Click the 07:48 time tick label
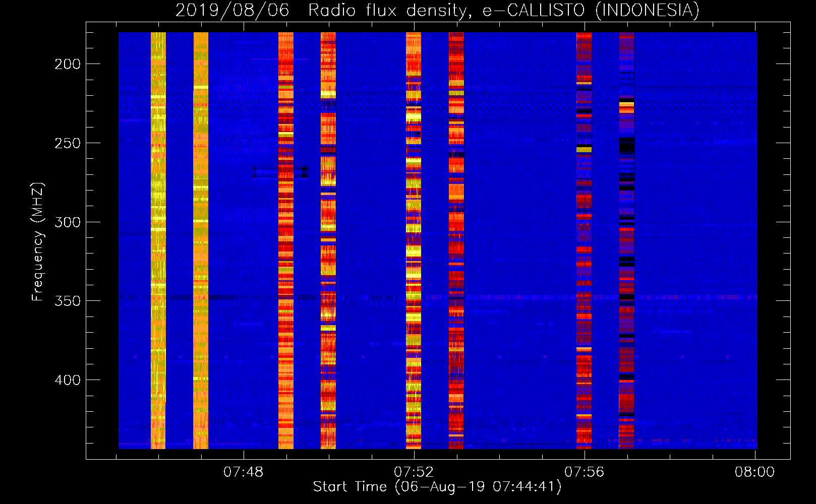The height and width of the screenshot is (504, 816). point(244,472)
